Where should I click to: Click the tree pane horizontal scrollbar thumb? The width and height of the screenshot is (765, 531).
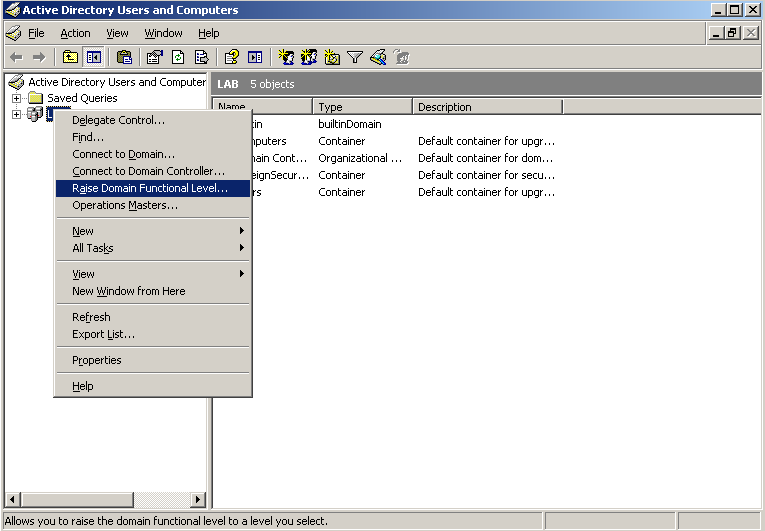click(x=77, y=499)
